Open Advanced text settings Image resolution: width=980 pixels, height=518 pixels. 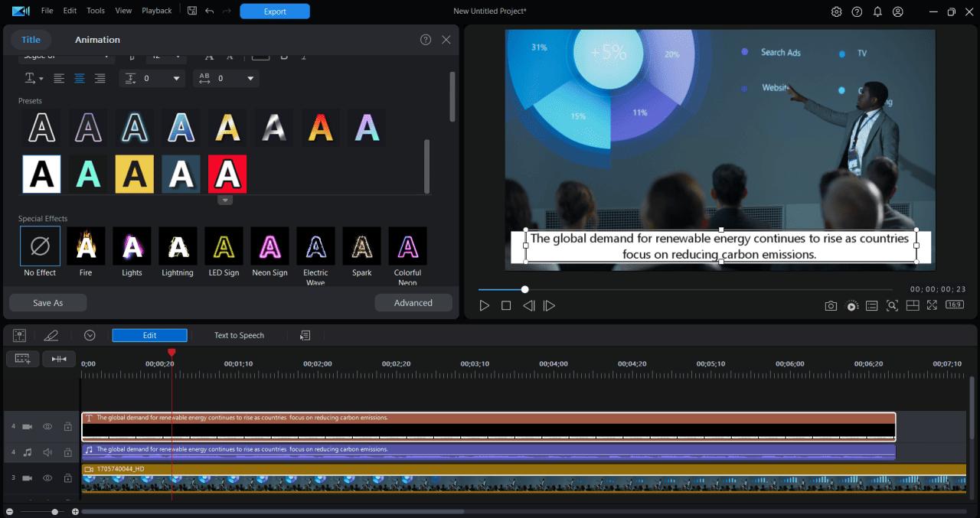pos(413,302)
